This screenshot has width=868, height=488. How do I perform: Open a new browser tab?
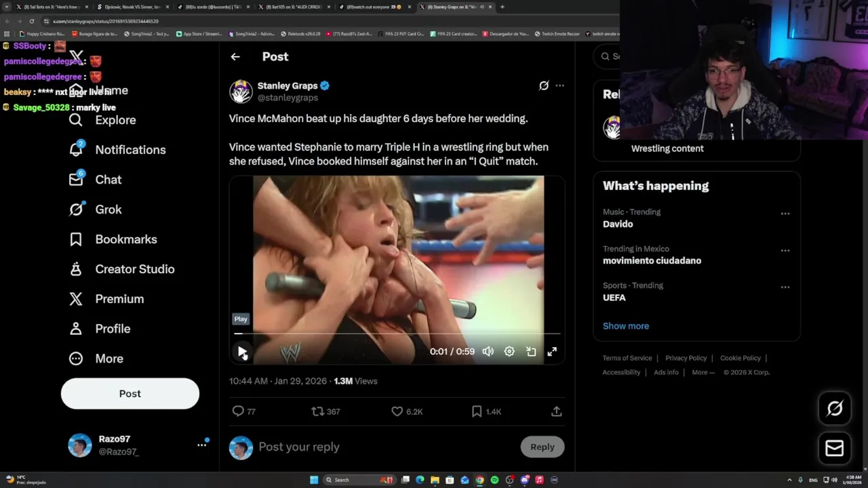pos(502,7)
